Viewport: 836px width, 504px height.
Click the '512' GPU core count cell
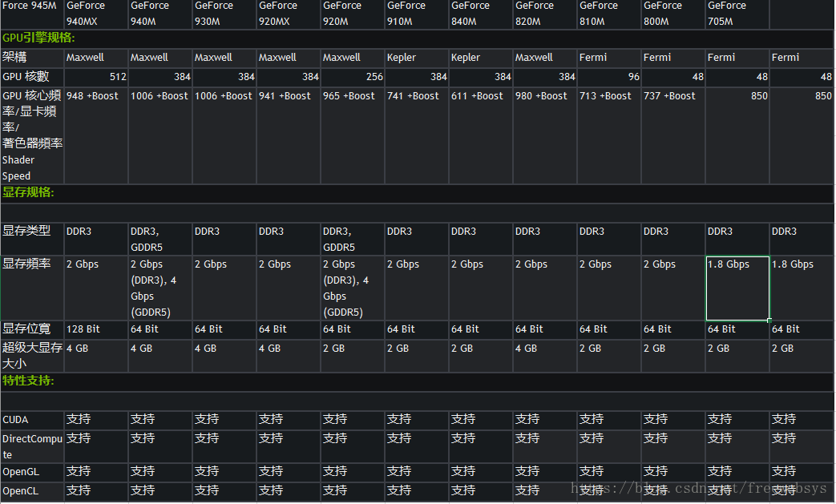[96, 77]
